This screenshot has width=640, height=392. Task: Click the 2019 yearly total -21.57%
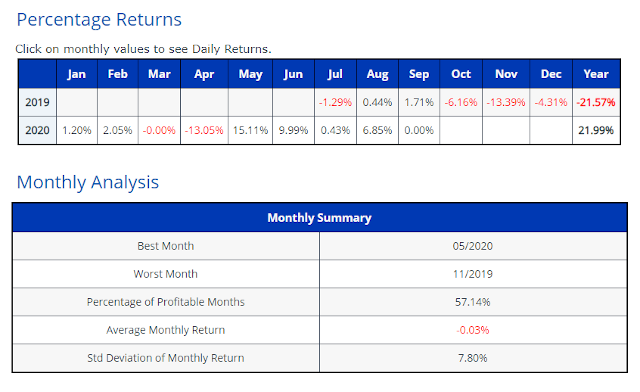click(x=596, y=102)
